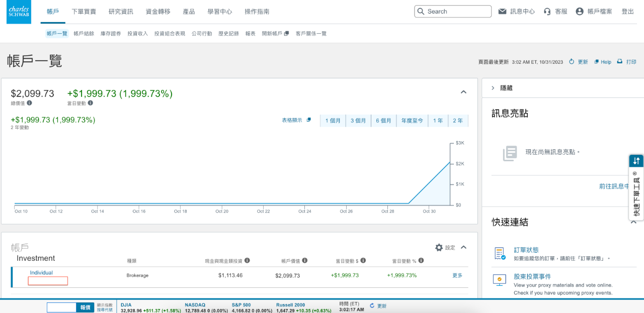Collapse the account value chart panel
Viewport: 644px width, 313px height.
coord(464,92)
